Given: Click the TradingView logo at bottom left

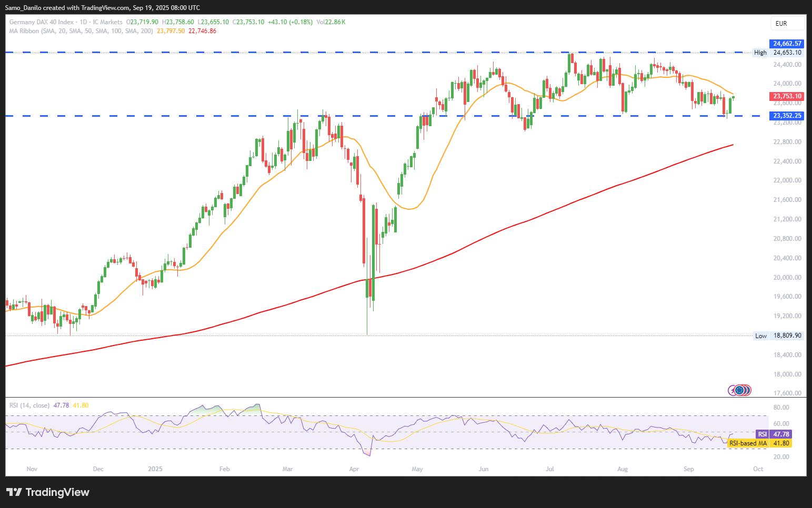Looking at the screenshot, I should tap(48, 492).
